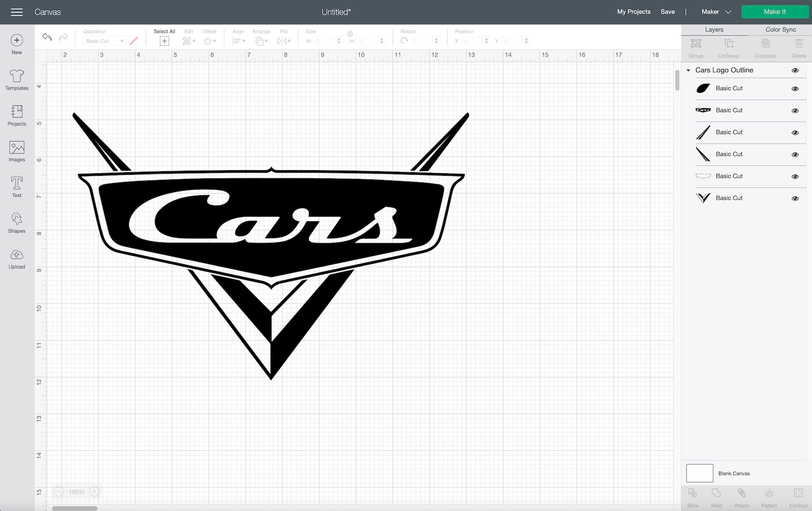812x511 pixels.
Task: Toggle visibility of Cars badge Basic Cut layer
Action: click(795, 111)
